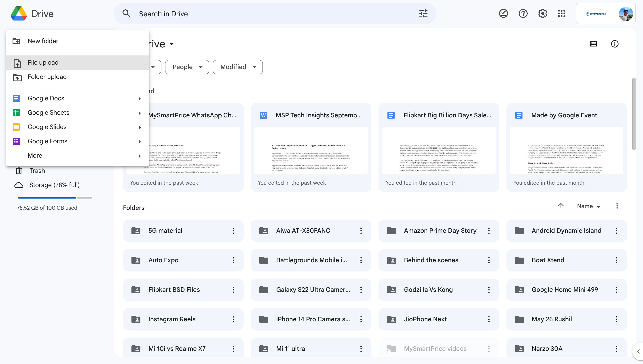Open more actions for Boat Xtend folder

coord(617,260)
